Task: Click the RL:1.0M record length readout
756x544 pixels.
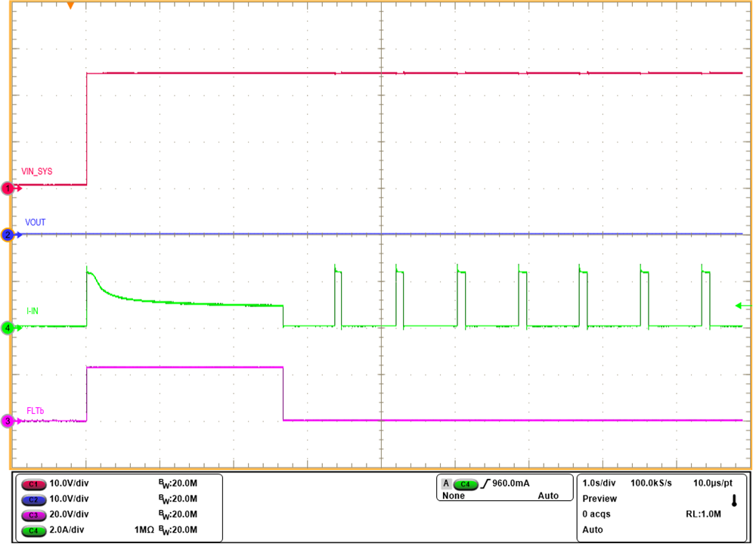Action: click(702, 514)
